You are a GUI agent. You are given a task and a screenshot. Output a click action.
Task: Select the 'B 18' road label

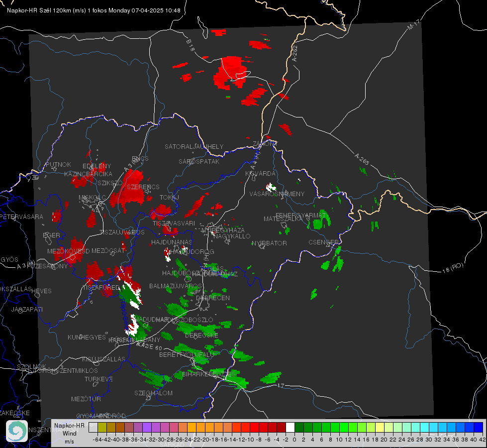[191, 45]
